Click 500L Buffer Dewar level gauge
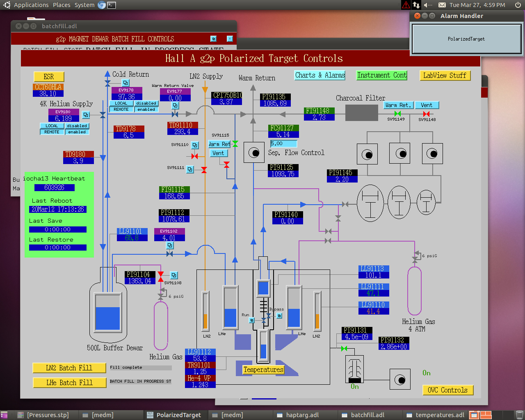 click(x=108, y=313)
